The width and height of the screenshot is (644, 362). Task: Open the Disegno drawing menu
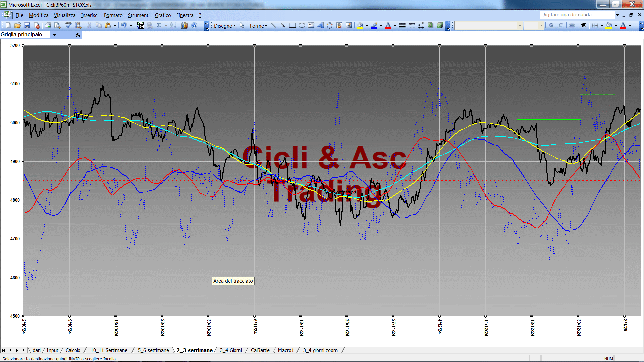225,26
